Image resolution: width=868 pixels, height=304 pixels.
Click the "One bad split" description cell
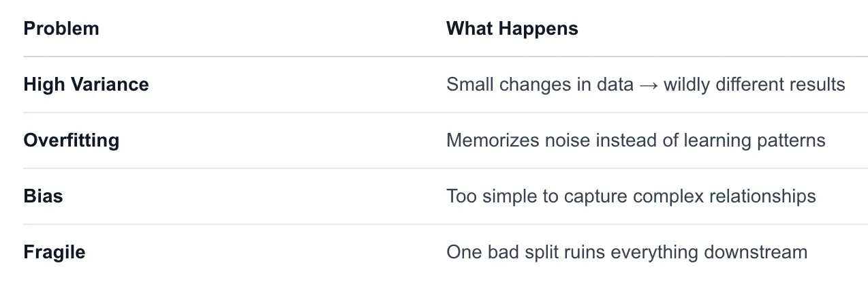pyautogui.click(x=627, y=252)
